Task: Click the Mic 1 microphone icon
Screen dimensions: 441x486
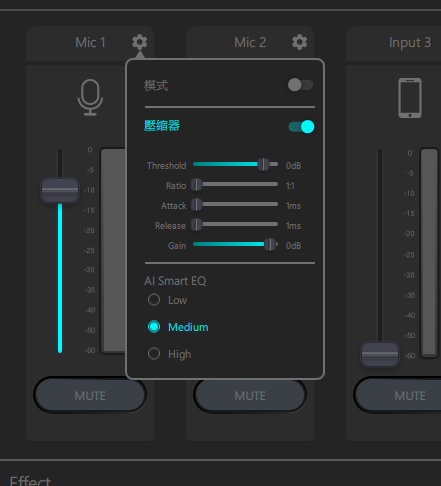Action: click(90, 97)
